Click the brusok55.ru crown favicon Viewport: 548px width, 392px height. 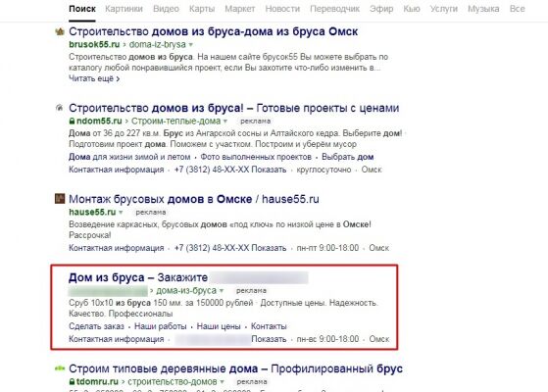(60, 31)
